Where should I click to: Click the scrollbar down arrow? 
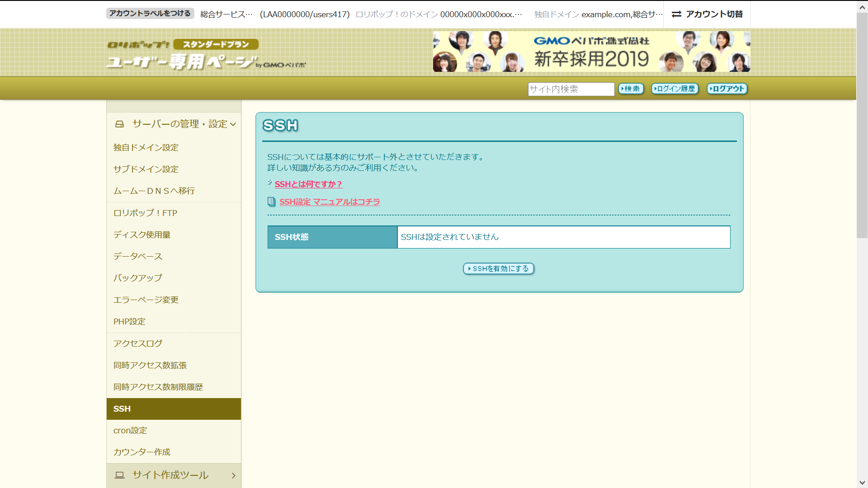[x=862, y=483]
